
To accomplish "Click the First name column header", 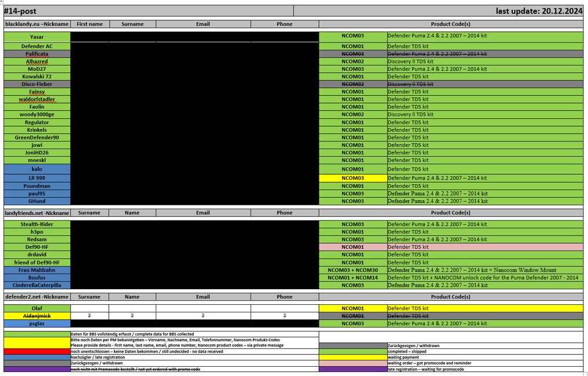I will (x=90, y=24).
